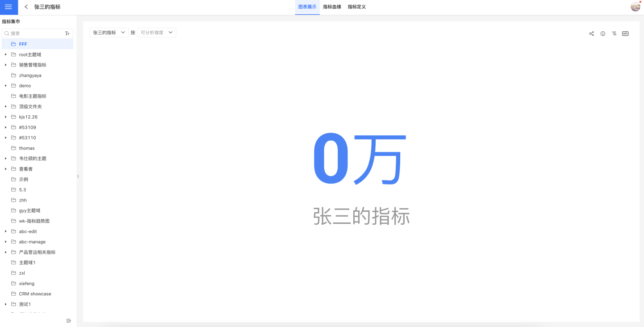Select the 图表展示 tab

pyautogui.click(x=307, y=7)
